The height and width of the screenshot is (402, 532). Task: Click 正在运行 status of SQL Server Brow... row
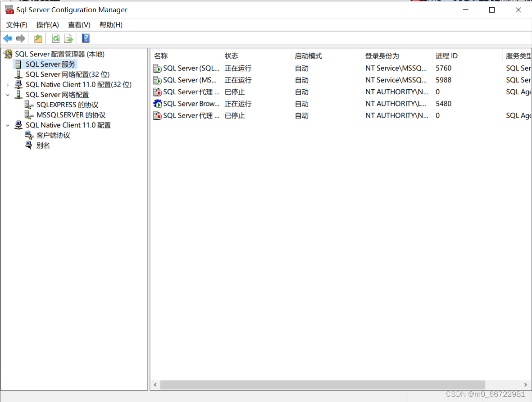(x=238, y=104)
